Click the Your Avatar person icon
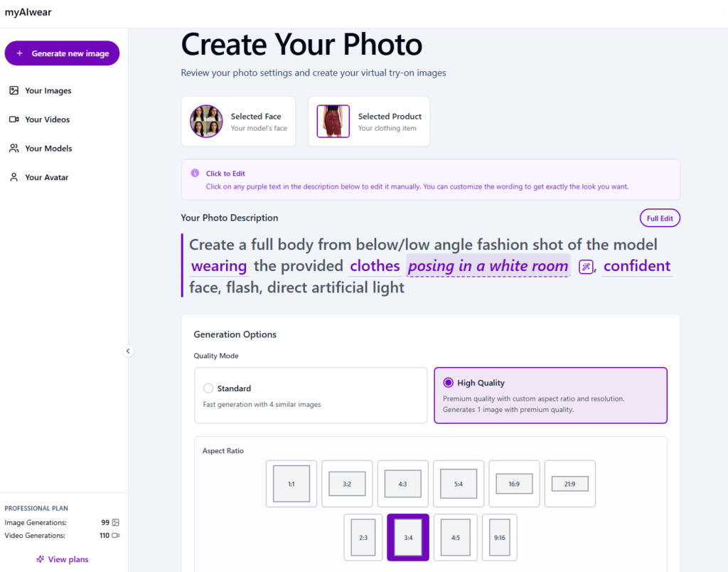The height and width of the screenshot is (572, 728). point(14,177)
